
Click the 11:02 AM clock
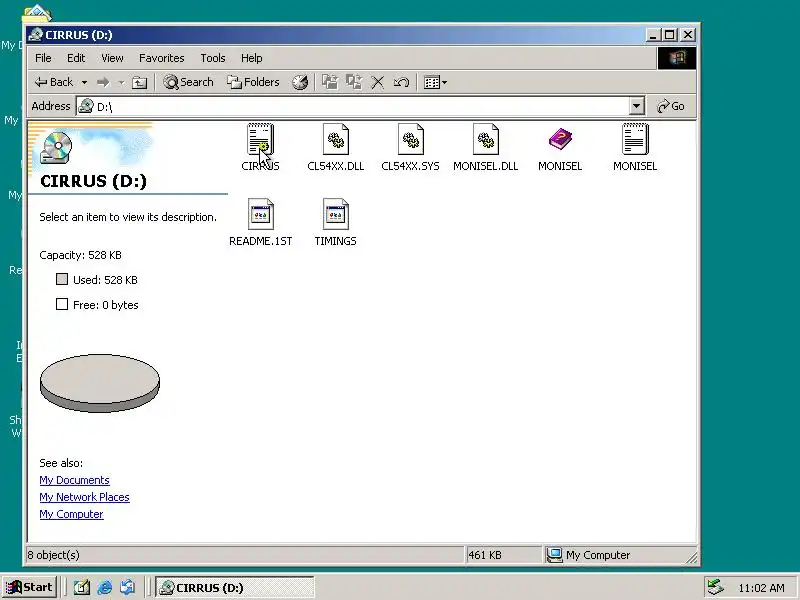tap(761, 588)
